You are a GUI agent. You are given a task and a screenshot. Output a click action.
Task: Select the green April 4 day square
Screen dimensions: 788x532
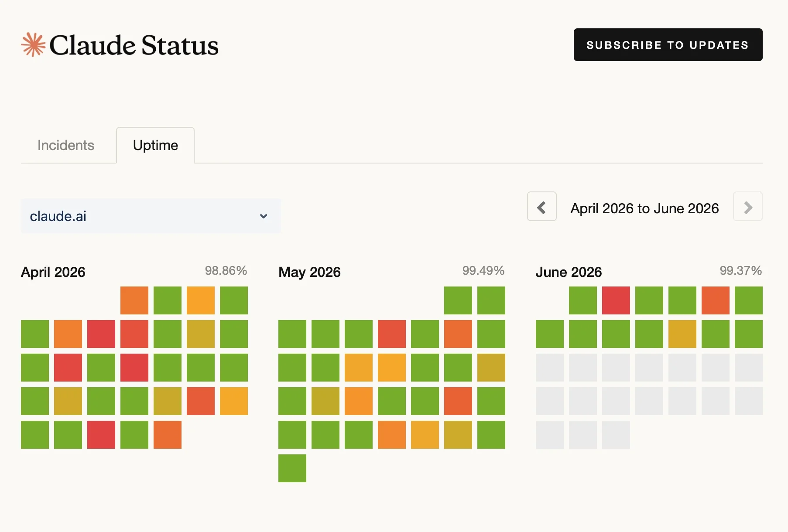click(234, 300)
